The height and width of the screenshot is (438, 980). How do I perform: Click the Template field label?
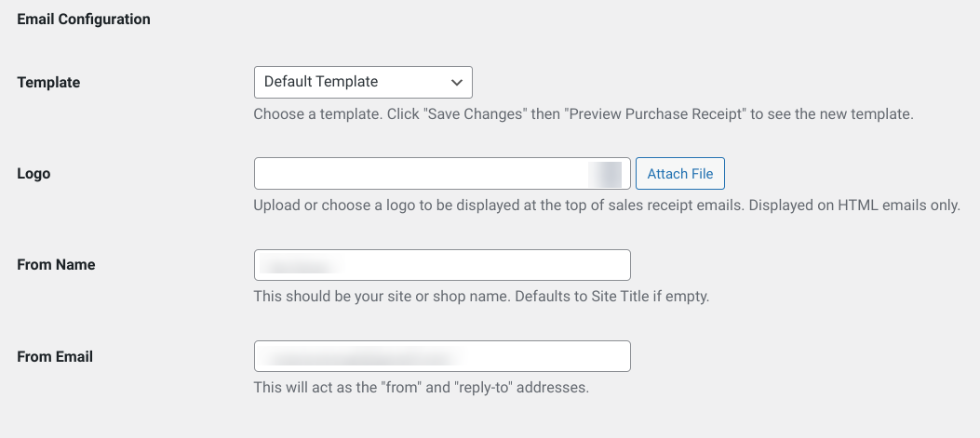pos(48,83)
